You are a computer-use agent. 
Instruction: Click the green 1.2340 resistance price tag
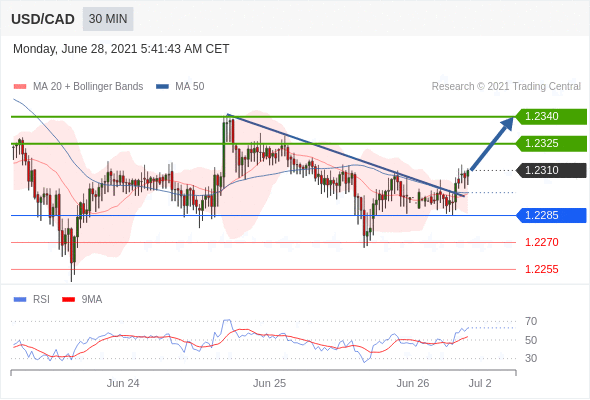(551, 117)
